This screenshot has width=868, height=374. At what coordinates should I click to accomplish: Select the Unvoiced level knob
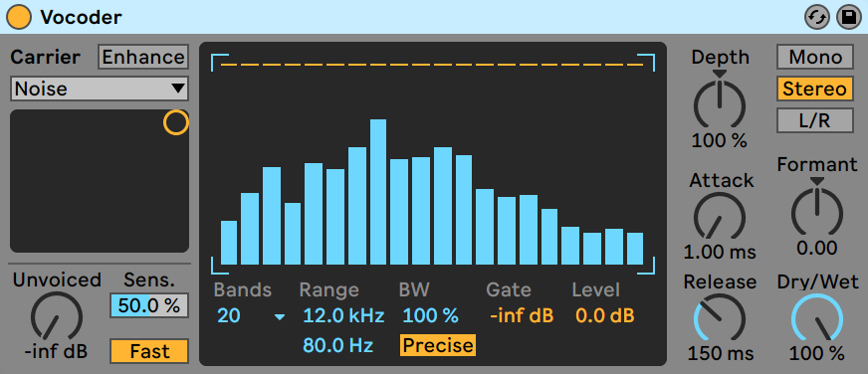point(57,317)
